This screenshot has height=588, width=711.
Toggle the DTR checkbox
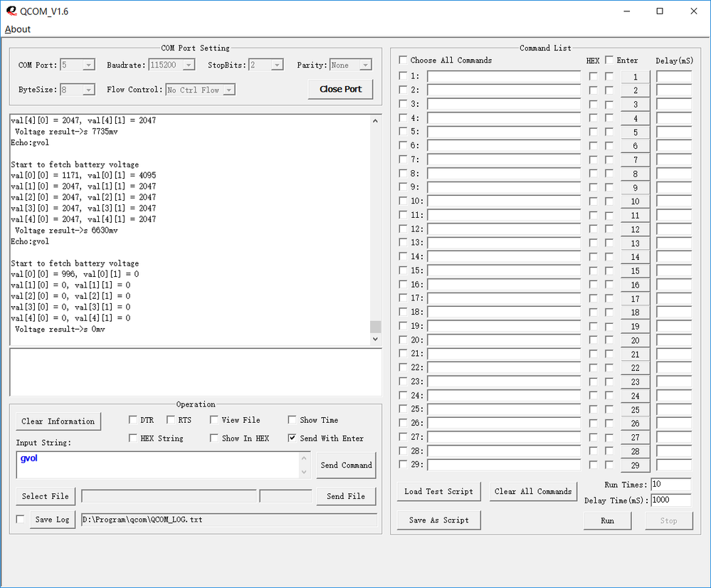133,420
